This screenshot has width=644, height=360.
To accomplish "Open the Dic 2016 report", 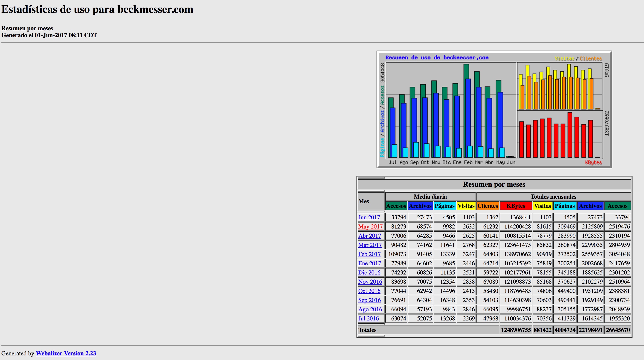I will 369,273.
